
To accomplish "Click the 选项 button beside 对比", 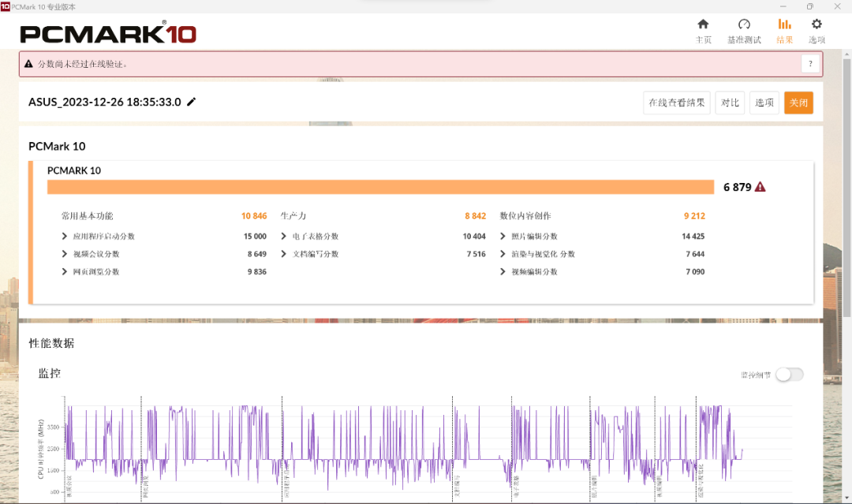I will [764, 103].
